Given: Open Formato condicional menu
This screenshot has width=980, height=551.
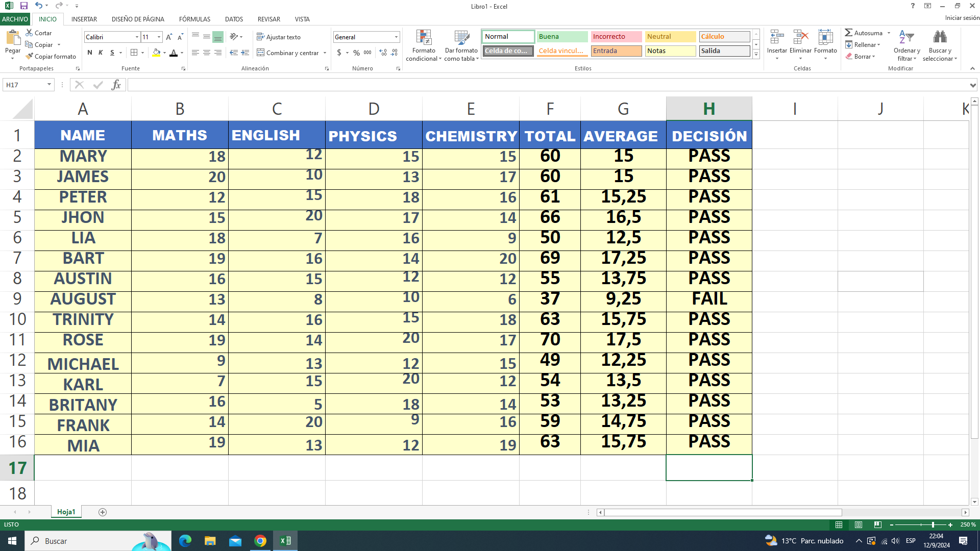Looking at the screenshot, I should [424, 46].
